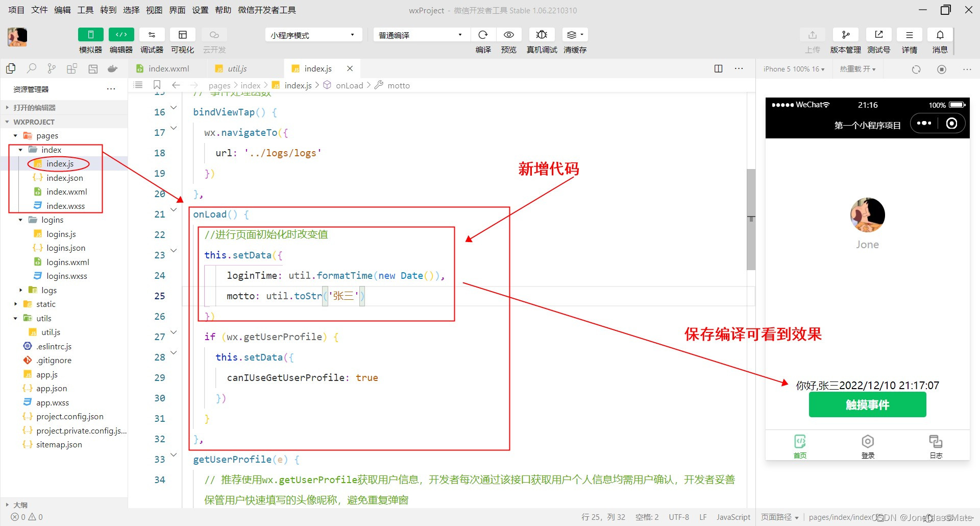The image size is (980, 526).
Task: Open editor more actions menu
Action: [739, 68]
